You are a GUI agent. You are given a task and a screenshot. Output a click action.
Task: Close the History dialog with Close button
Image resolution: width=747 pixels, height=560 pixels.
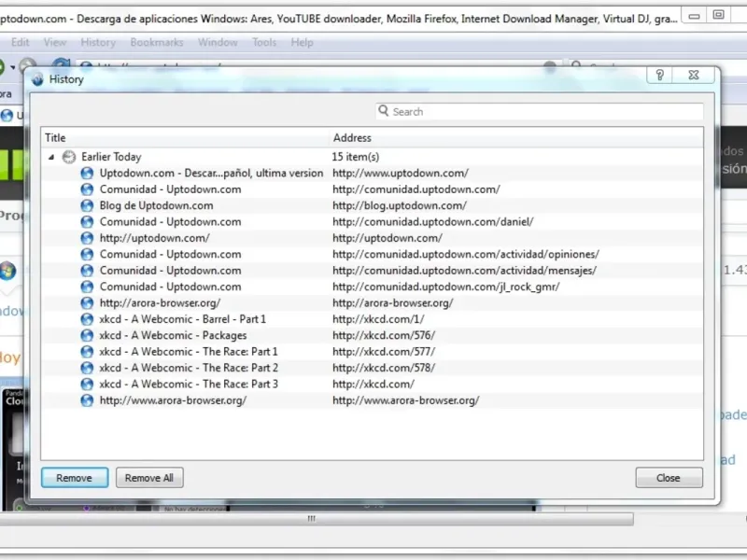click(669, 478)
